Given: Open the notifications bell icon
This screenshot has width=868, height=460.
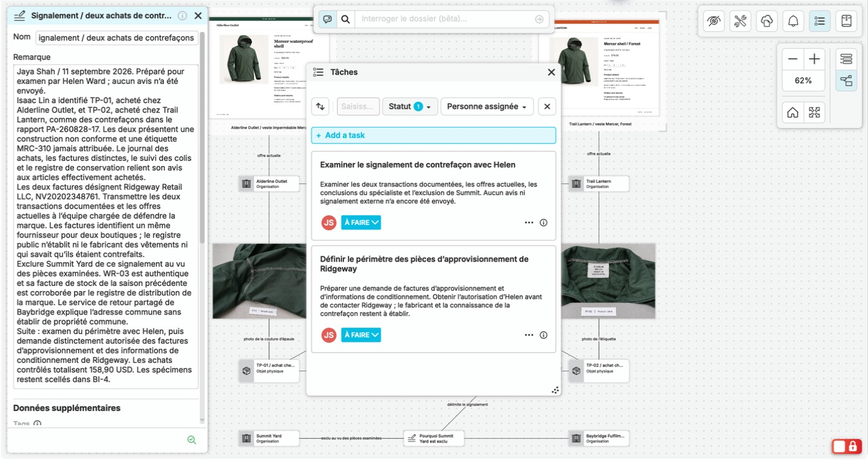Looking at the screenshot, I should (x=793, y=21).
